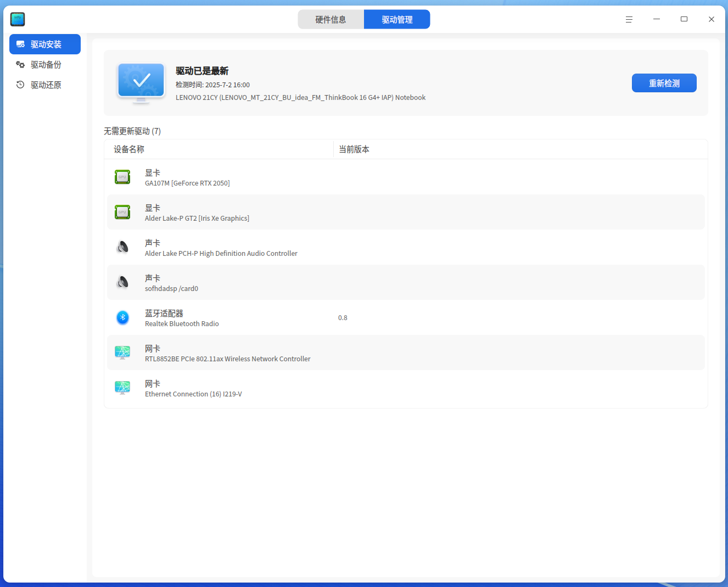Select the GA107M [GeForce RTX 2050] text
This screenshot has width=728, height=587.
point(187,183)
